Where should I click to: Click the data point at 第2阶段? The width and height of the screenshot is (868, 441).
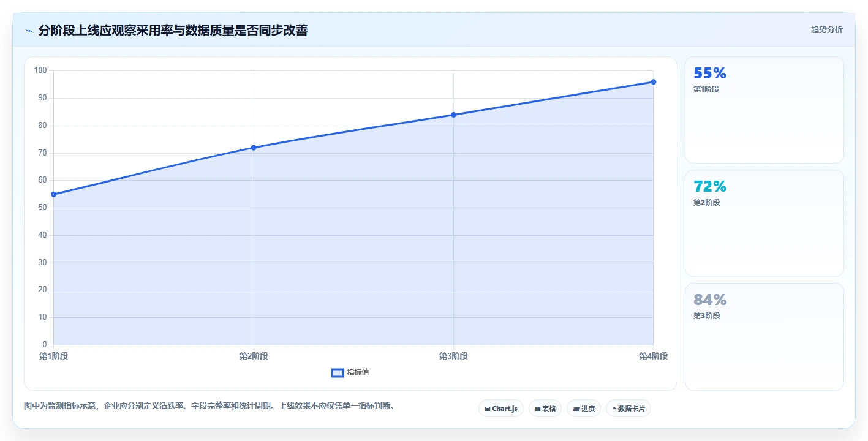pos(254,148)
